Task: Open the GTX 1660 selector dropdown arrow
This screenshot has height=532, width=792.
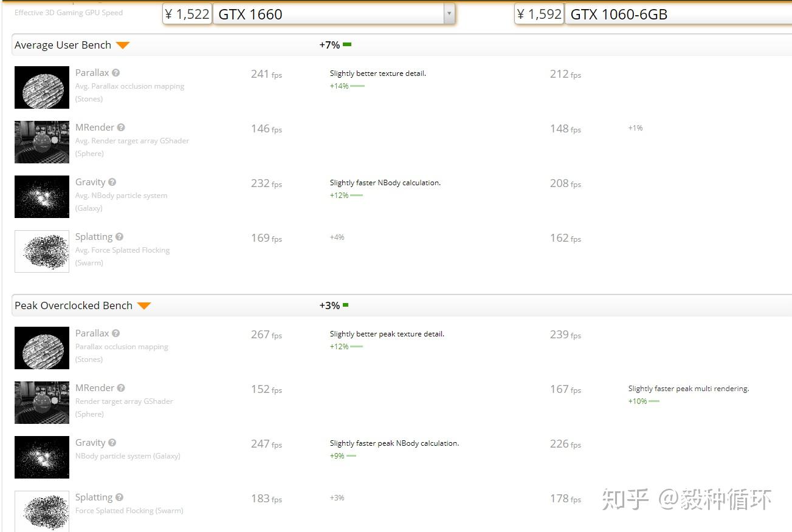Action: click(x=449, y=13)
